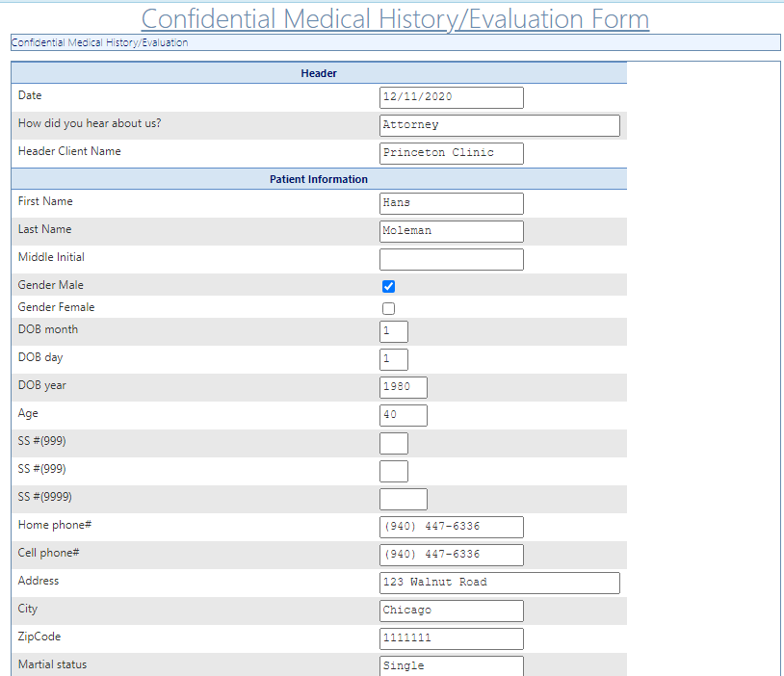
Task: Click the Address field showing 123 Walnut Road
Action: [x=499, y=583]
